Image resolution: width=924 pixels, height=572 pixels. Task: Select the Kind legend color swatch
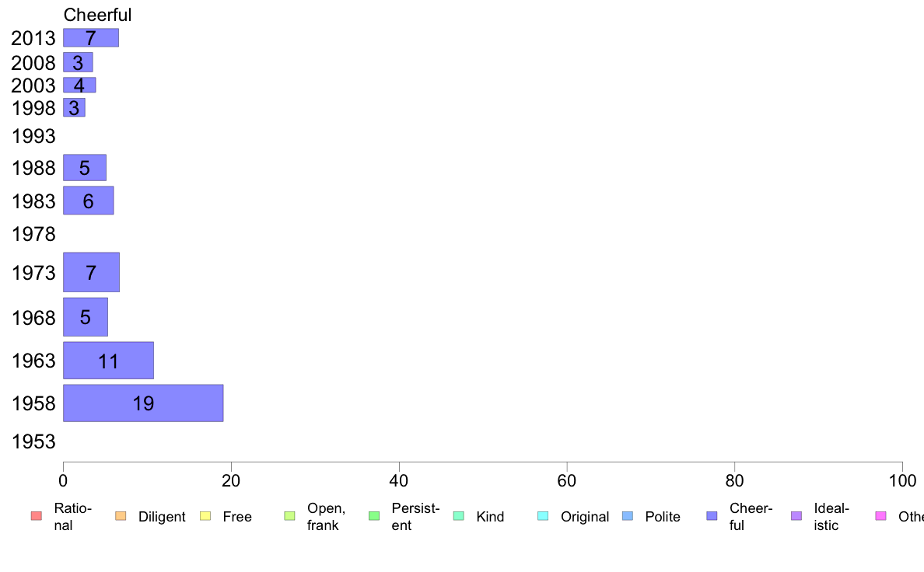[458, 516]
